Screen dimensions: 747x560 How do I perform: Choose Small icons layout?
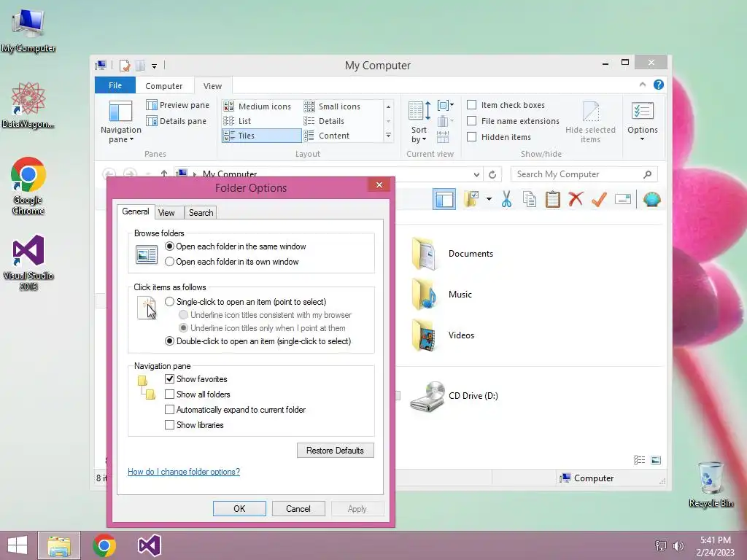pos(332,106)
